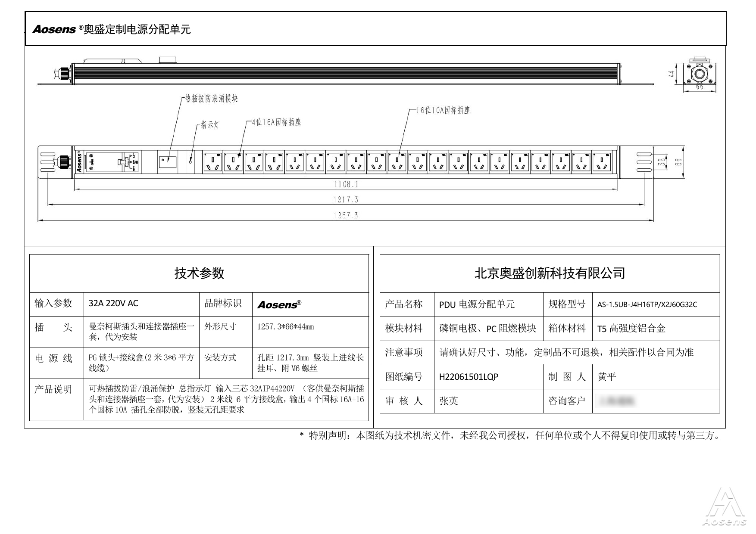The image size is (756, 534).
Task: Click the 32A 220V AC input parameter value
Action: click(113, 303)
